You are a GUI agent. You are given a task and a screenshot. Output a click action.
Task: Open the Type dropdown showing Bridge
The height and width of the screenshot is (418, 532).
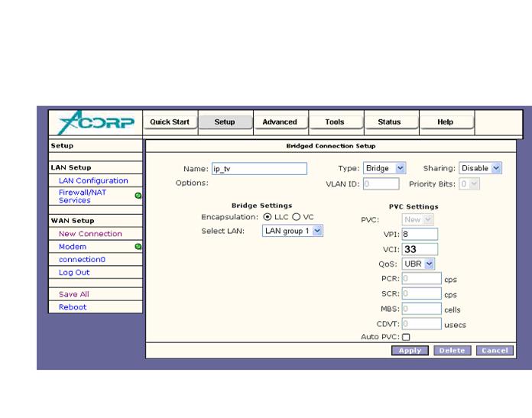coord(385,168)
